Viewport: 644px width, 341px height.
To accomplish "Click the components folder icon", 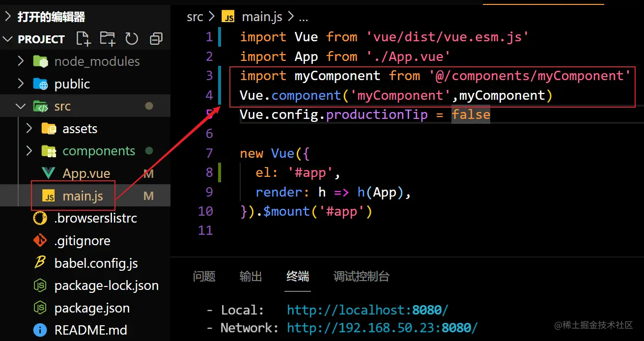I will click(x=49, y=151).
